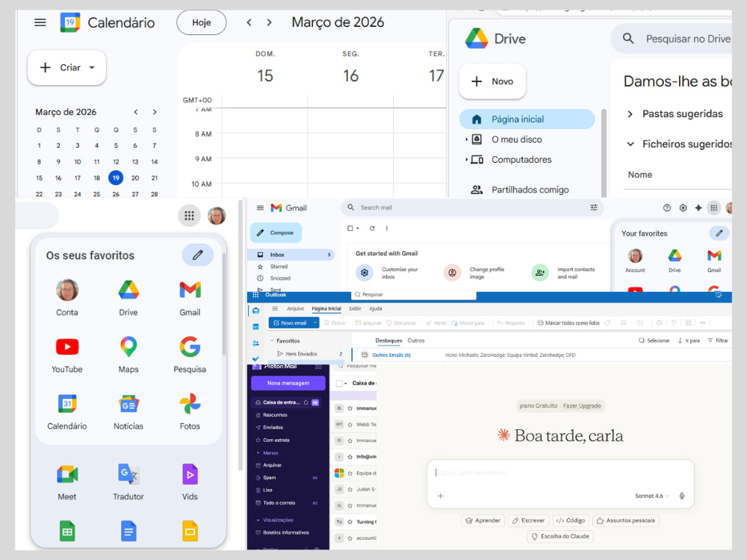The width and height of the screenshot is (747, 560).
Task: Expand Pastas sugeridas in Drive
Action: click(x=630, y=113)
